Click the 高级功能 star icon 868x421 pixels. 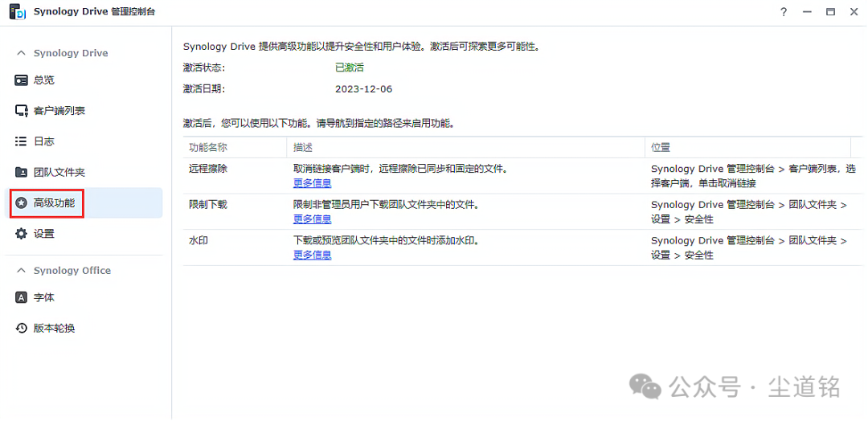22,203
